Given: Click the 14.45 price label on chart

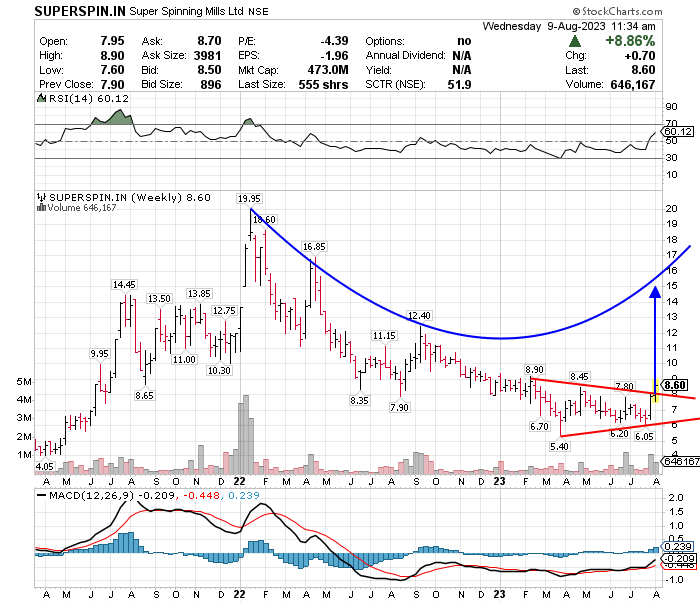Looking at the screenshot, I should pos(124,285).
